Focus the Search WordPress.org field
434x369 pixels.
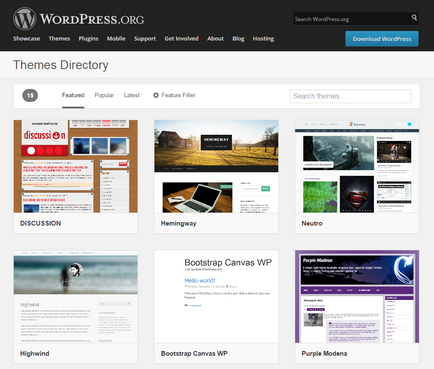[x=352, y=19]
